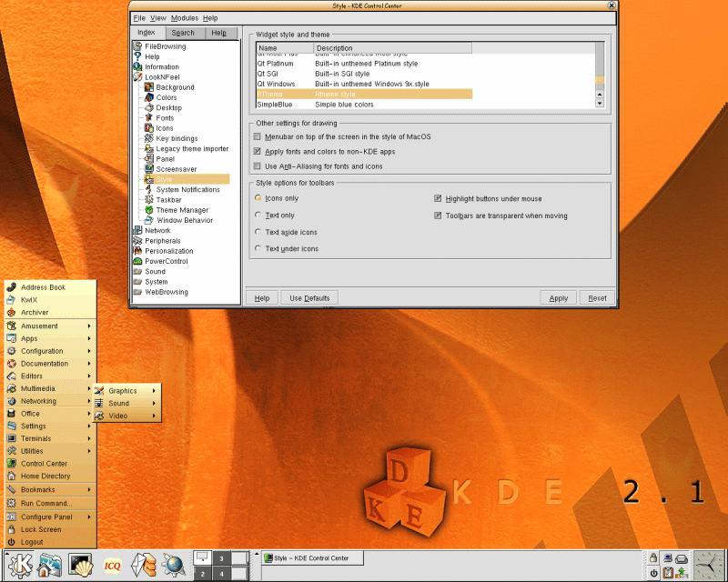
Task: Open the File menu
Action: pyautogui.click(x=139, y=18)
